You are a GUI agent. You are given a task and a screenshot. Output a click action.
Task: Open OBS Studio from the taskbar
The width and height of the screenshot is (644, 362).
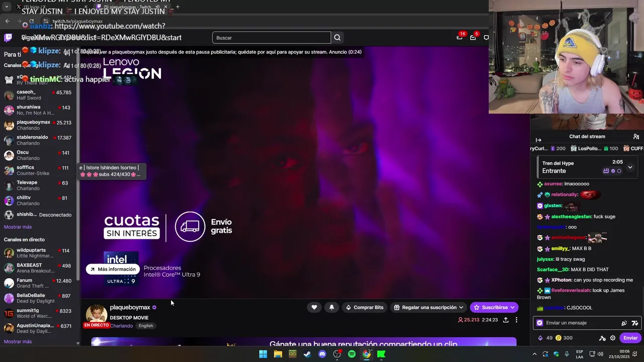coord(337,354)
